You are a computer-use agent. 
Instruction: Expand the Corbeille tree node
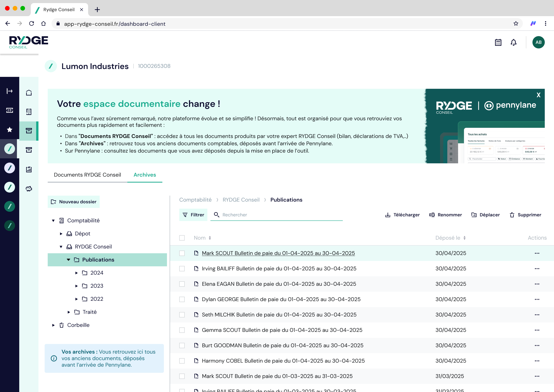[x=53, y=325]
